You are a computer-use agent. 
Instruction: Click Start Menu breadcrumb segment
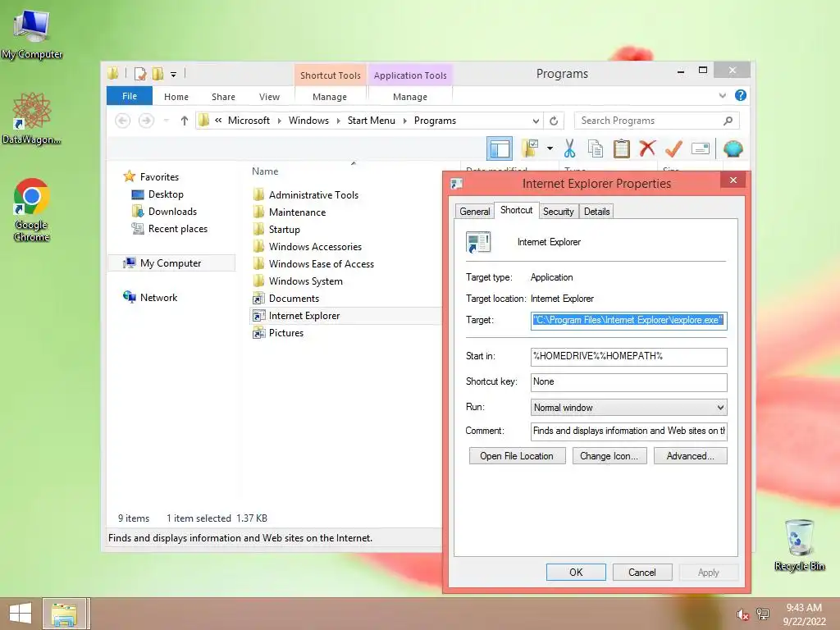point(372,121)
